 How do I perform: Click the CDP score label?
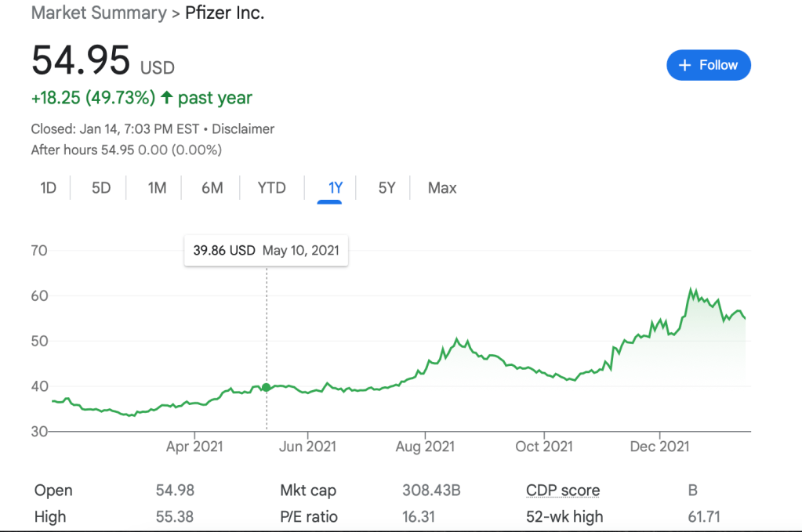click(x=562, y=490)
